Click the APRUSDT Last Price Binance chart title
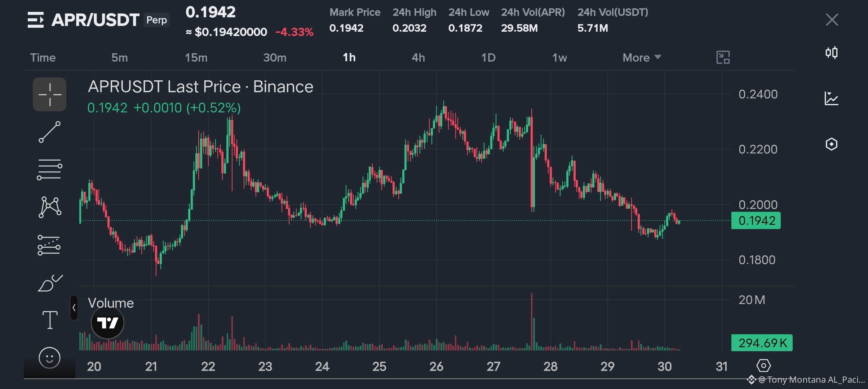Image resolution: width=868 pixels, height=389 pixels. click(200, 86)
